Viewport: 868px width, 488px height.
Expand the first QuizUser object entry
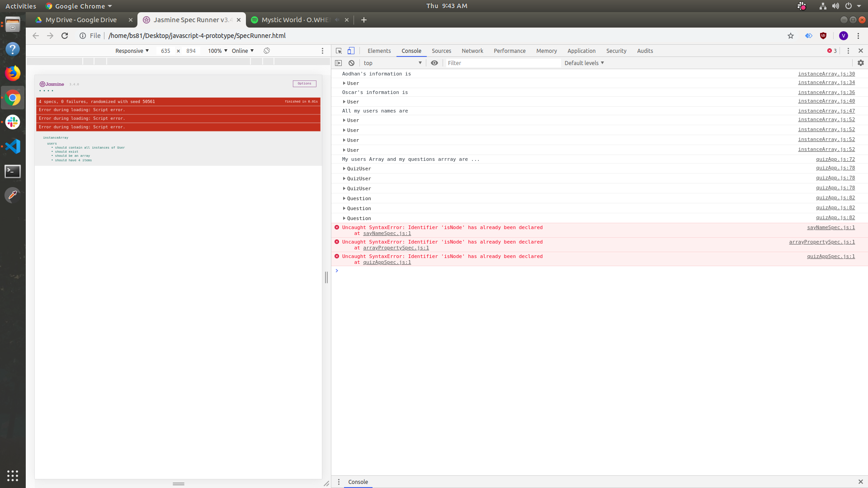(x=344, y=169)
